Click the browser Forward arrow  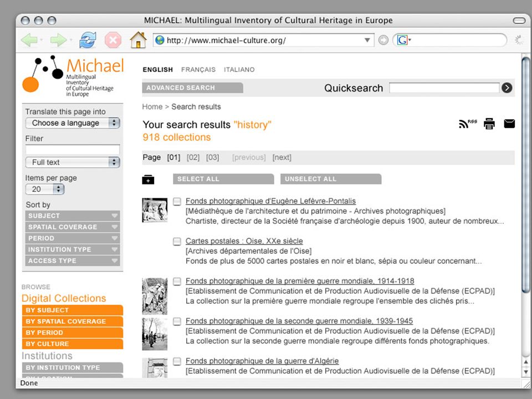[x=58, y=40]
